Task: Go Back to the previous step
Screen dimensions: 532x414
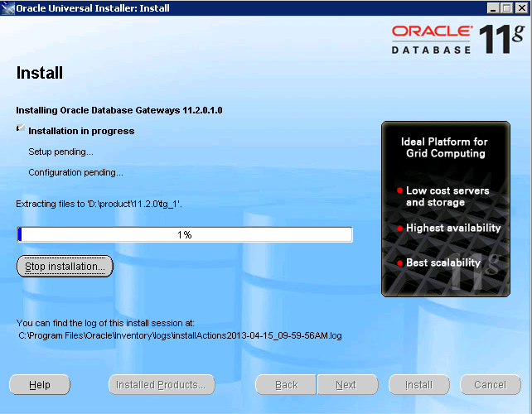Action: 286,385
